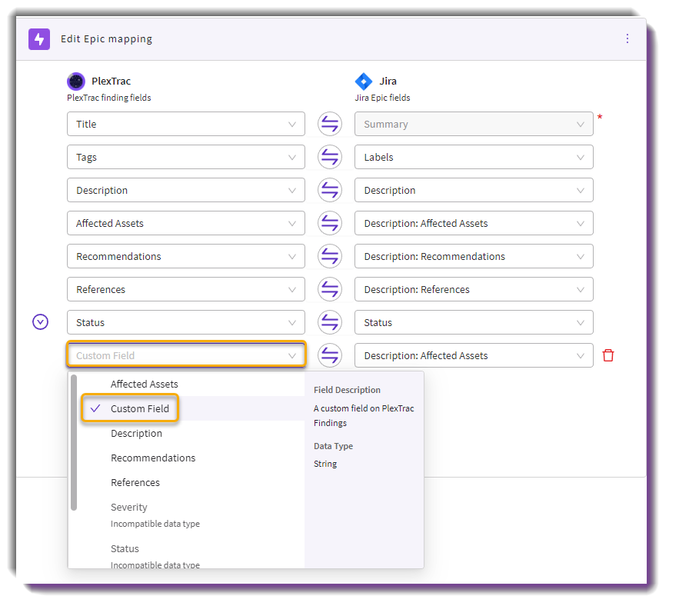Viewport: 679px width, 616px height.
Task: Select Description from the dropdown list
Action: (x=191, y=433)
